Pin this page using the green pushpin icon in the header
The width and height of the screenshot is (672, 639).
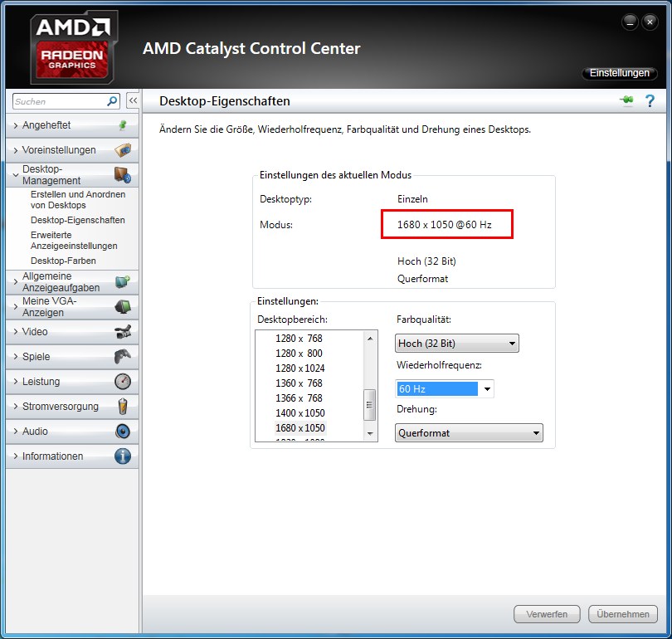[626, 100]
